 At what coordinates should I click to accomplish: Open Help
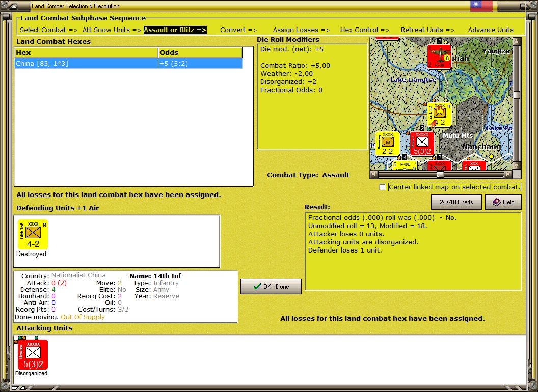pyautogui.click(x=503, y=202)
